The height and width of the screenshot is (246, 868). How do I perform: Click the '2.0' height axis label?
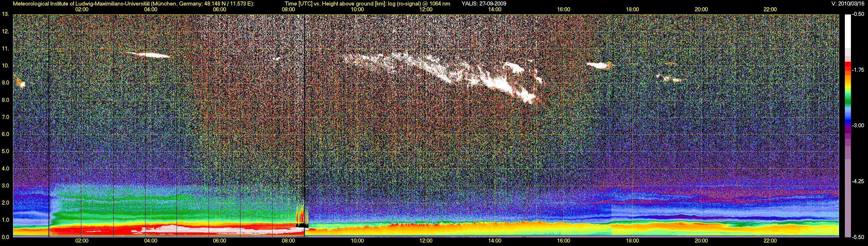5,203
